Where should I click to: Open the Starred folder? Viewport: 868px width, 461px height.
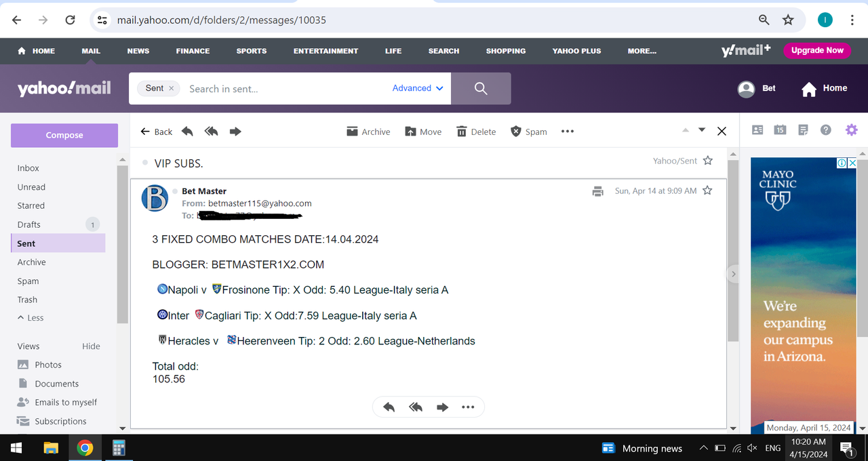(31, 205)
